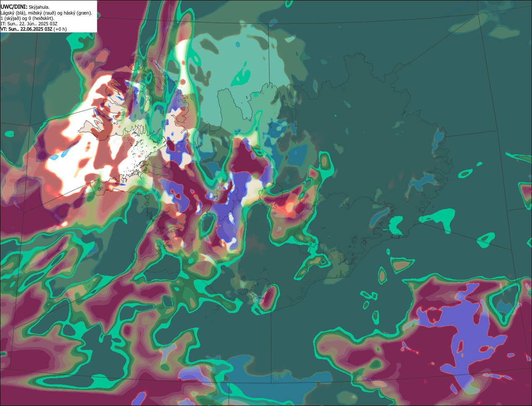The width and height of the screenshot is (532, 406).
Task: Click the word 'Skýjahula.' in the legend
Action: 39,7
